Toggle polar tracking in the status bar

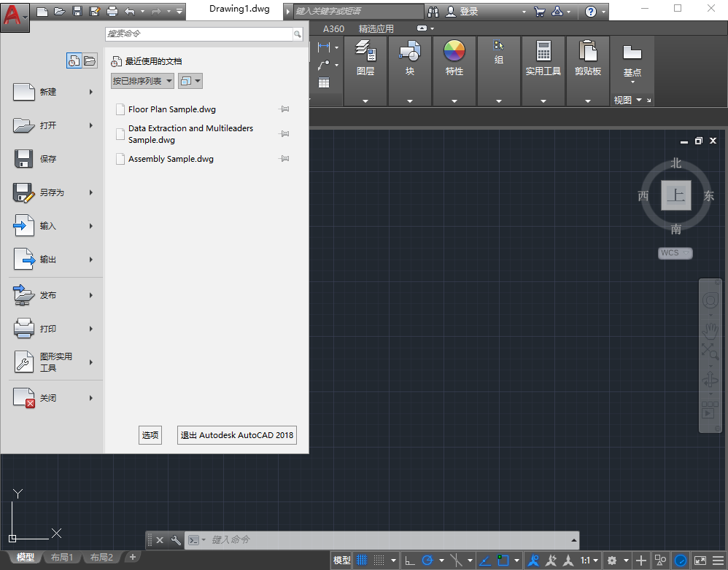tap(428, 561)
